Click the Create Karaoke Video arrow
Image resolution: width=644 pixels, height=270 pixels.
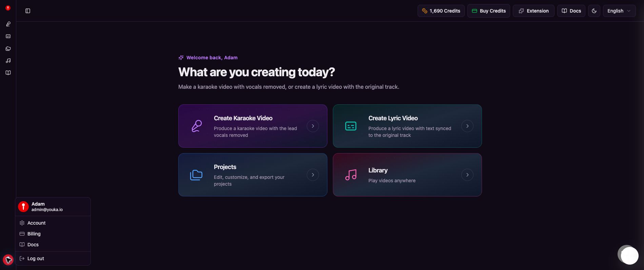click(313, 126)
